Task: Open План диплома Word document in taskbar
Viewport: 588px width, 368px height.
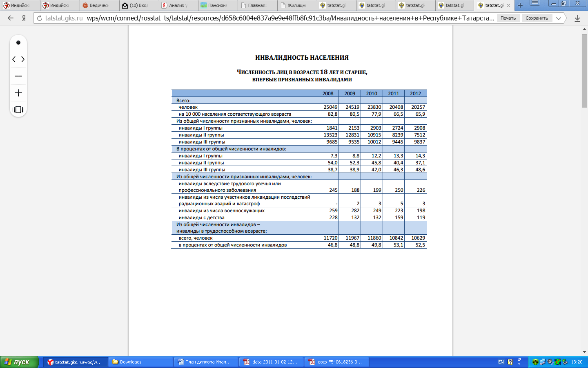Action: [x=206, y=362]
